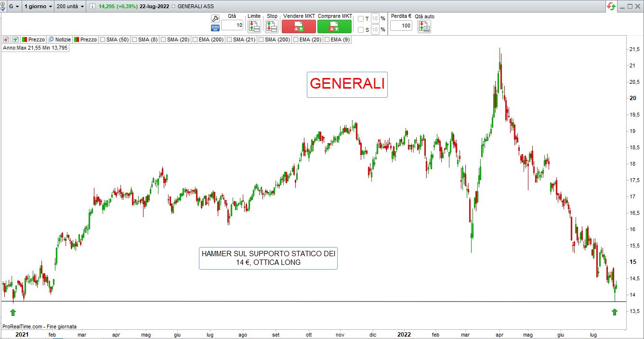Viewport: 644px width, 339px height.
Task: Click the second Prezzo indicator tab
Action: [x=85, y=39]
